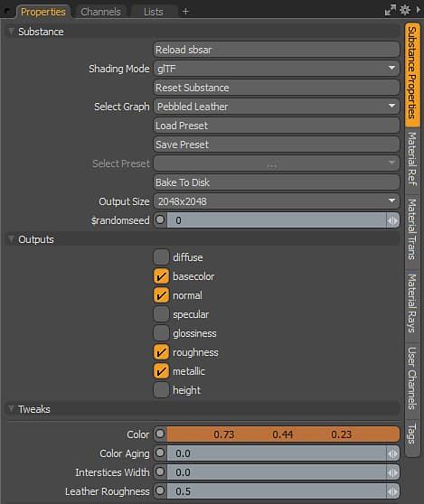Open the Material Rays side tab
The image size is (424, 504).
[x=412, y=303]
